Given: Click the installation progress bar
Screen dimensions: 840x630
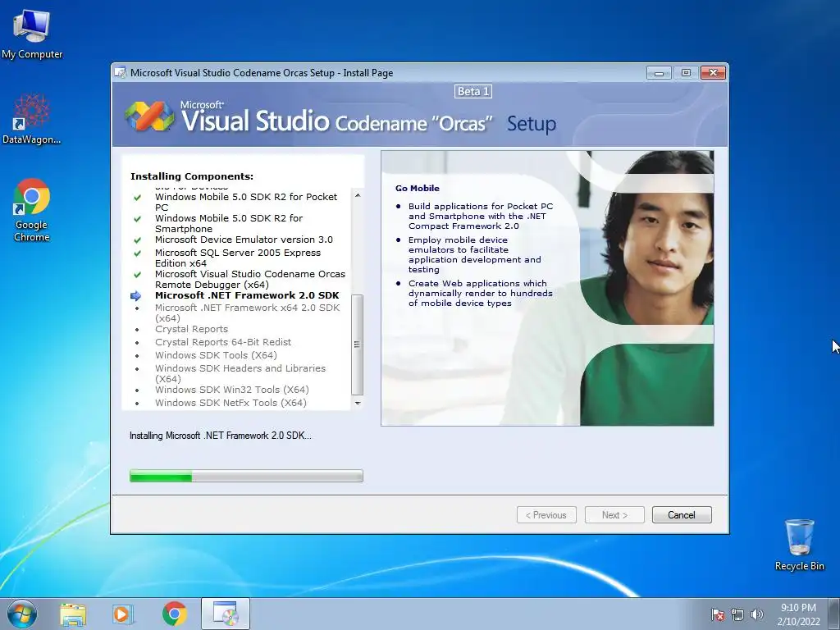Looking at the screenshot, I should click(x=246, y=476).
